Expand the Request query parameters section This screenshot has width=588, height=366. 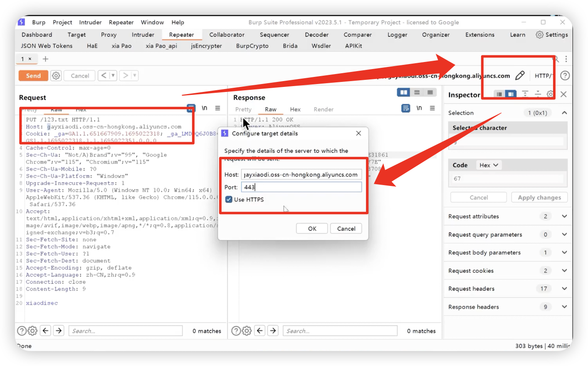point(564,235)
